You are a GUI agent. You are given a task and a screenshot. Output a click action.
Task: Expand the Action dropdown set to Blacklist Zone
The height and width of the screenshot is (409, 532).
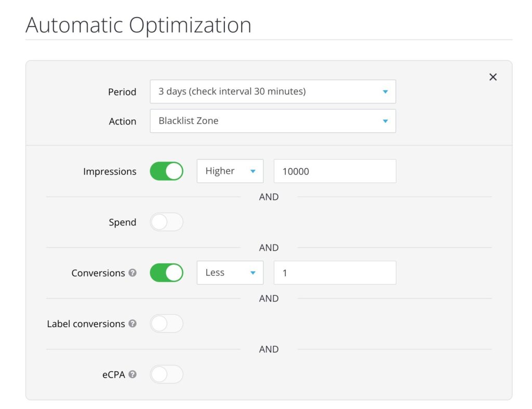coord(273,121)
